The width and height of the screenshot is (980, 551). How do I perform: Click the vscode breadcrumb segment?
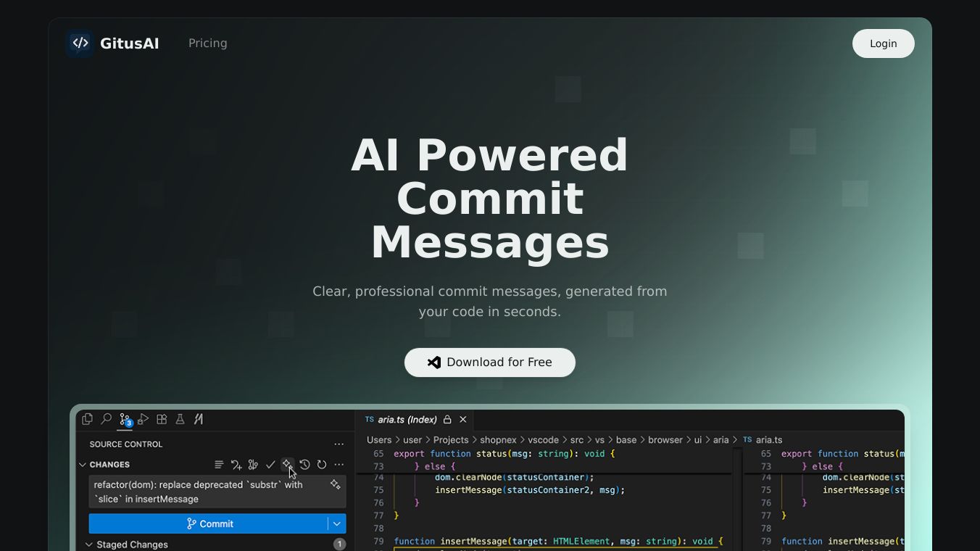coord(544,440)
